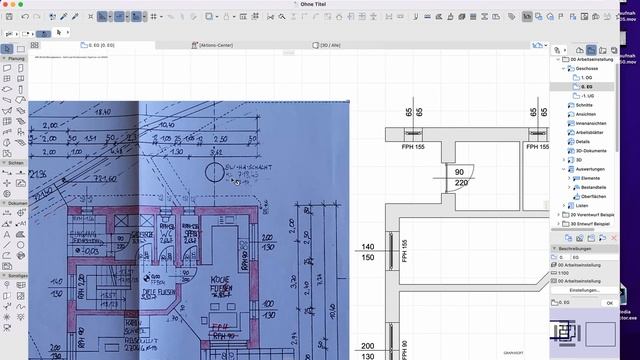Image resolution: width=640 pixels, height=360 pixels.
Task: Click the Redo arrow icon
Action: [37, 17]
